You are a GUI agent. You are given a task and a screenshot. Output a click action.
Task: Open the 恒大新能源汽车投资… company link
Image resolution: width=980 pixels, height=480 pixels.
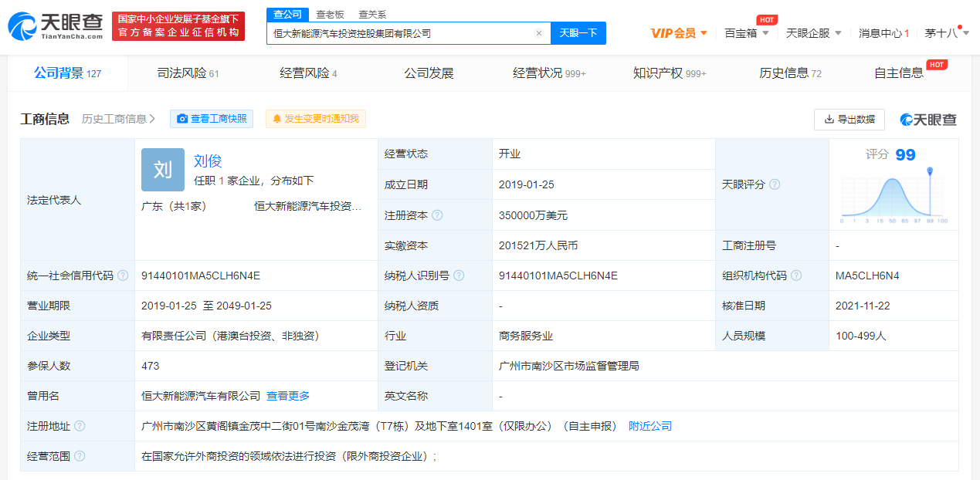(x=308, y=206)
